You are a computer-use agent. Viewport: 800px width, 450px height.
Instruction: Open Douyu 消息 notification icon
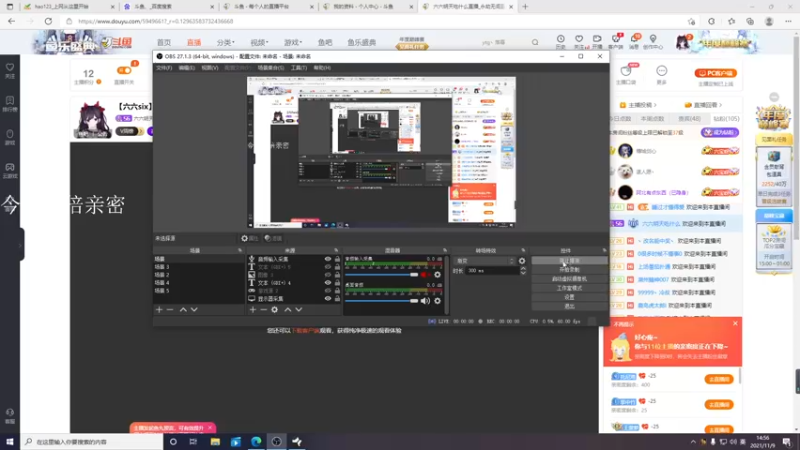click(x=634, y=42)
